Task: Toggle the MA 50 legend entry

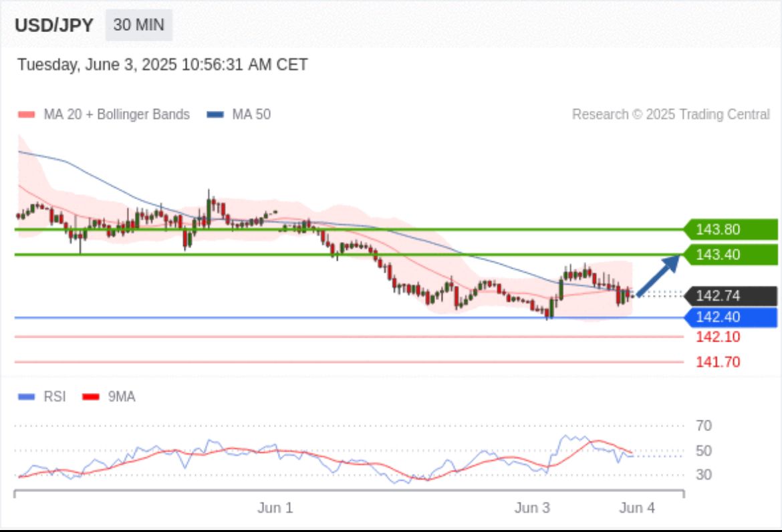Action: tap(239, 114)
